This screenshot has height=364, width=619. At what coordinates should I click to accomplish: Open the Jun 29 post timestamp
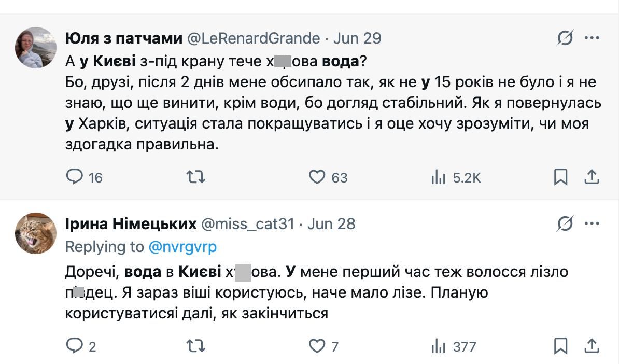[357, 38]
